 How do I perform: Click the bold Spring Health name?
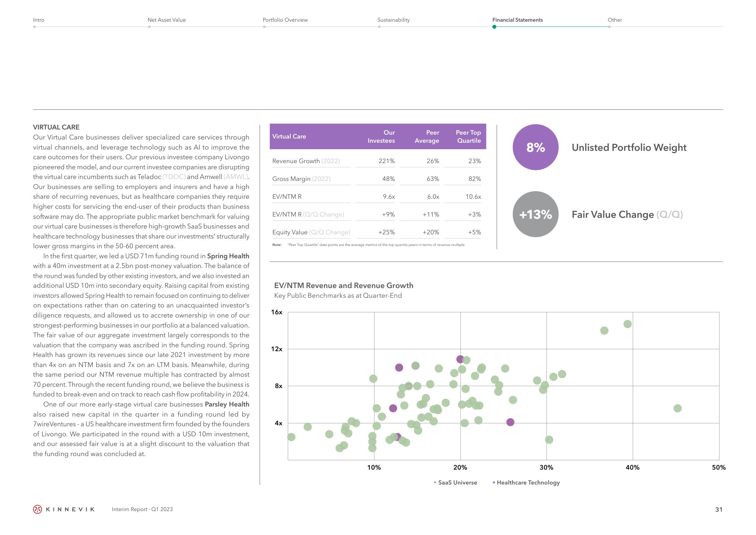pos(228,256)
